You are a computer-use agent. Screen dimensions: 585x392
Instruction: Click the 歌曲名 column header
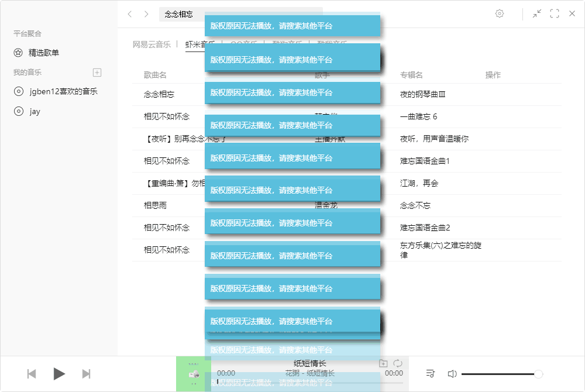point(155,75)
